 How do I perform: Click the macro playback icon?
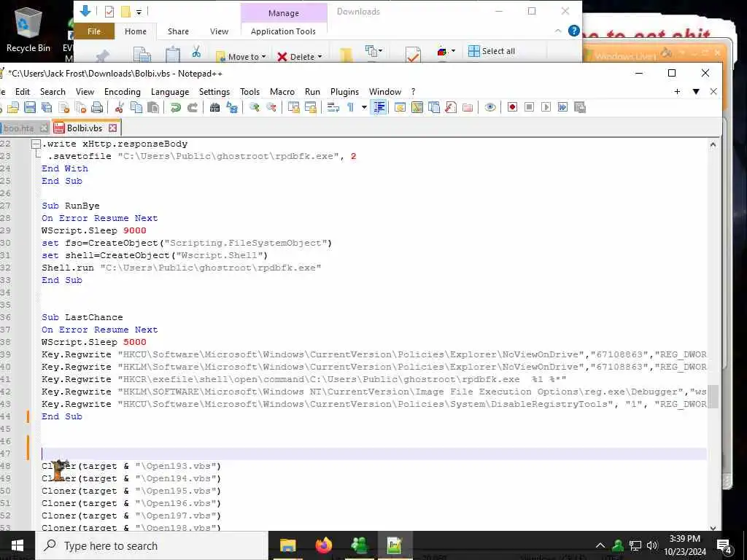coord(546,107)
